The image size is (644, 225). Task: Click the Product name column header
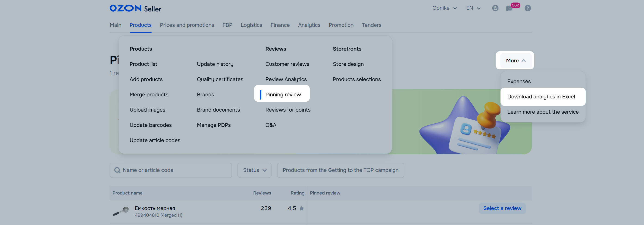127,193
